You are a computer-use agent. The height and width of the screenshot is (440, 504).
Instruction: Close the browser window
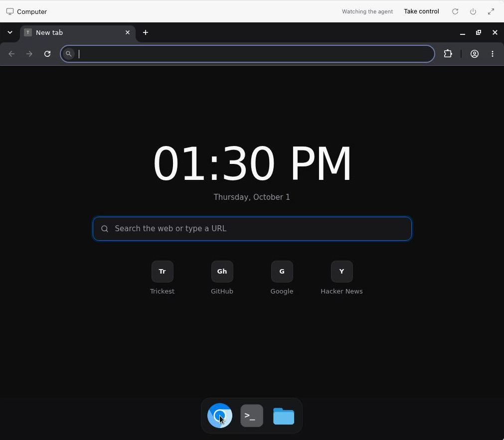[x=495, y=32]
